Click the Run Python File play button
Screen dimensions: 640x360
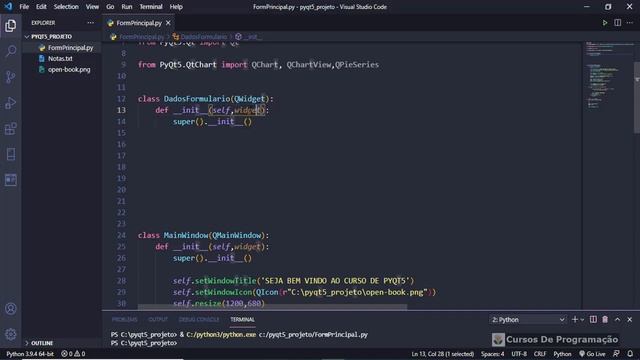click(x=604, y=23)
